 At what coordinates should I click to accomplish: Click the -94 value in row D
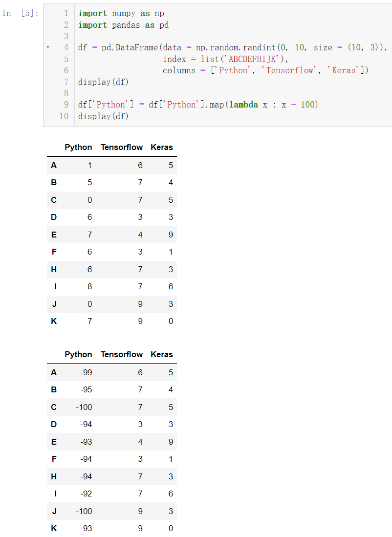86,424
